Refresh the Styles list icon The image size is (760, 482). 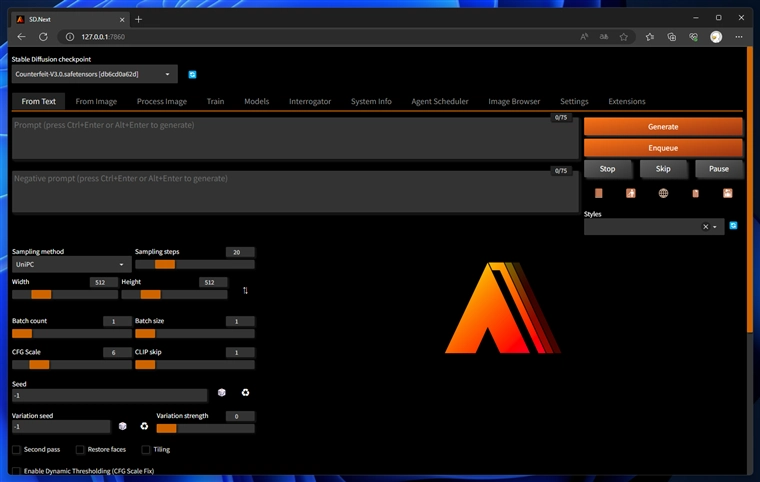point(733,225)
